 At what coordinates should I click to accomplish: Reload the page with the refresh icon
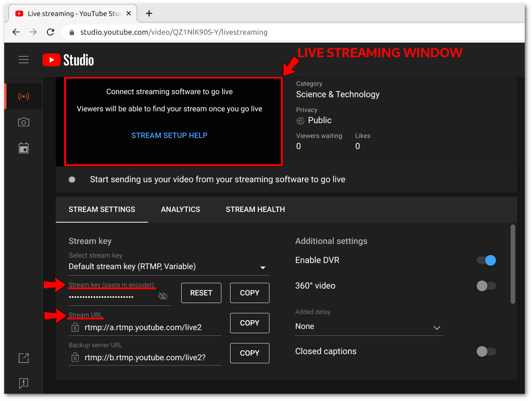(x=50, y=32)
